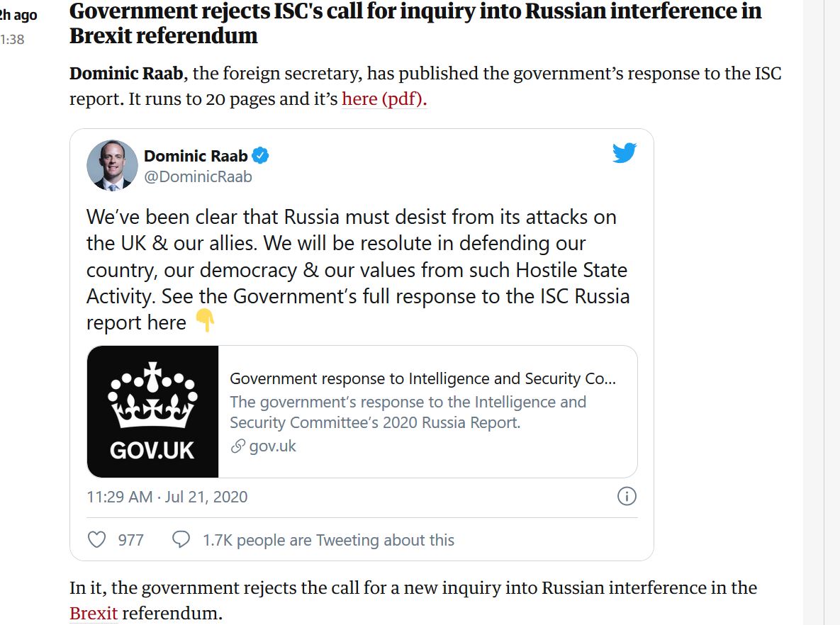Open the GOV.UK crown card image

[152, 412]
